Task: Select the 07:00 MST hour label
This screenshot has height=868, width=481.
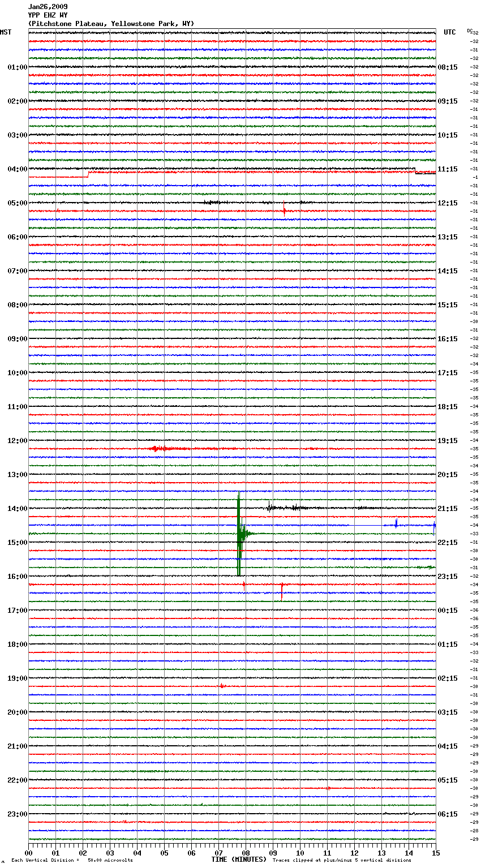Action: point(17,271)
